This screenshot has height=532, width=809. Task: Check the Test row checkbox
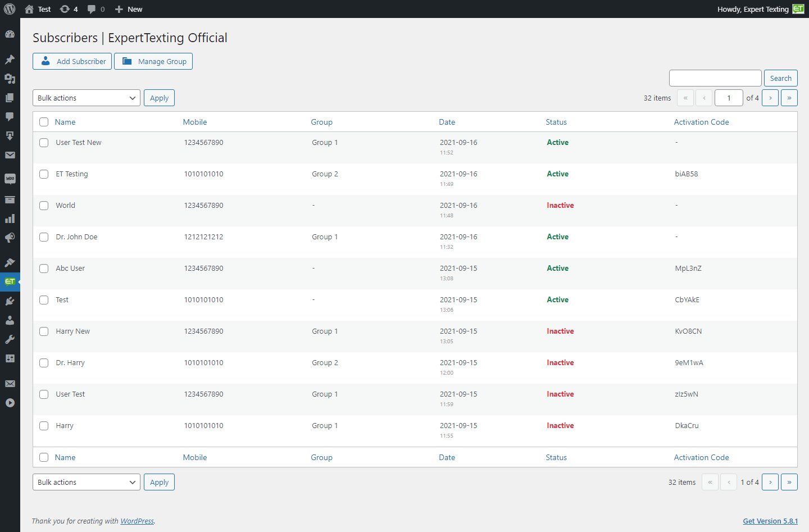(x=44, y=300)
